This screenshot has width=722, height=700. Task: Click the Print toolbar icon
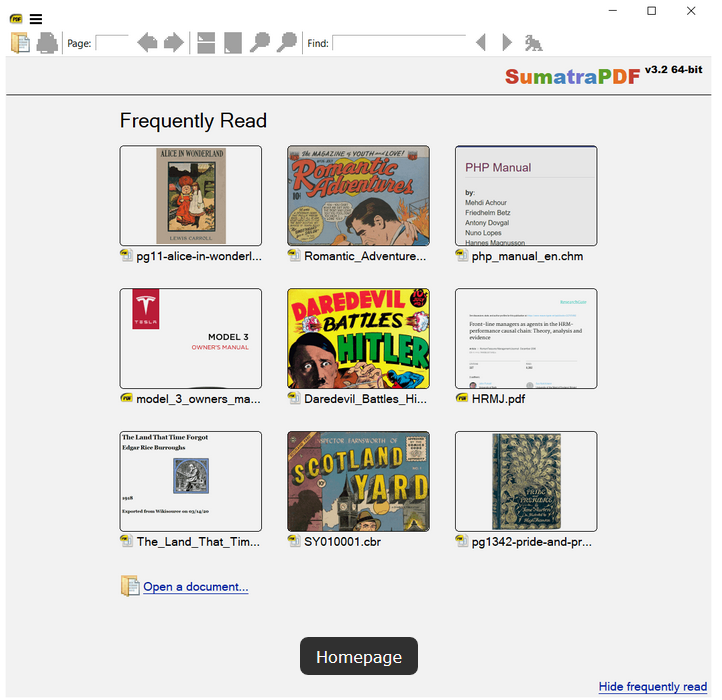[x=47, y=43]
